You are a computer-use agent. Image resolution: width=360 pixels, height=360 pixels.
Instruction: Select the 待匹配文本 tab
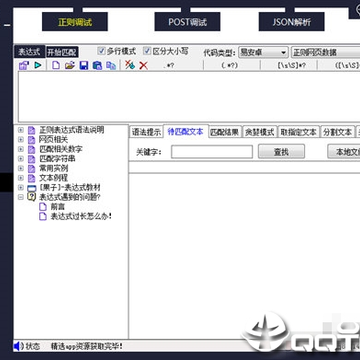point(186,131)
